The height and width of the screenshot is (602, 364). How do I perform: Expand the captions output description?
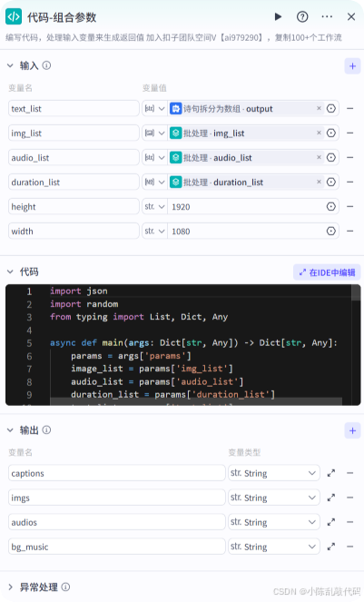pyautogui.click(x=331, y=473)
